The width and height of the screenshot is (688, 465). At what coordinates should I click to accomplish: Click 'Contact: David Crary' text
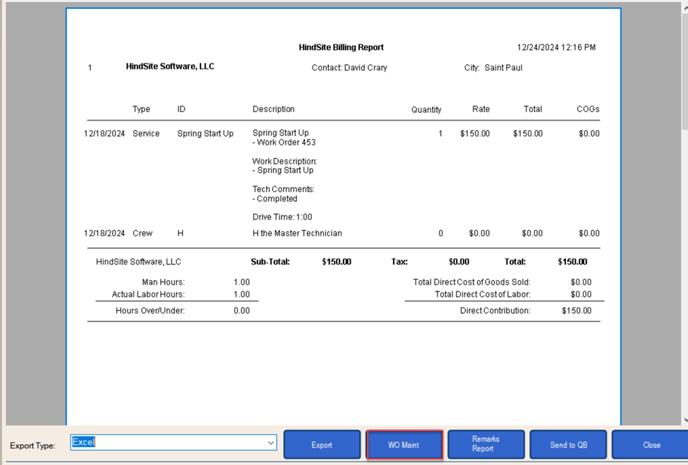click(349, 68)
